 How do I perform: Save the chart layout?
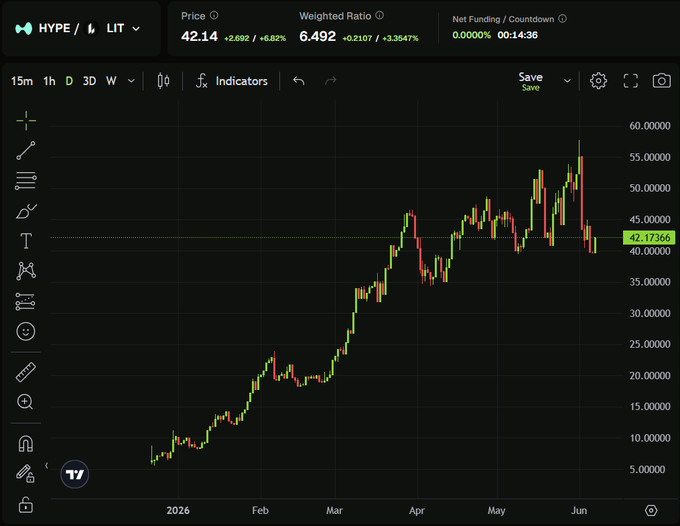(530, 81)
